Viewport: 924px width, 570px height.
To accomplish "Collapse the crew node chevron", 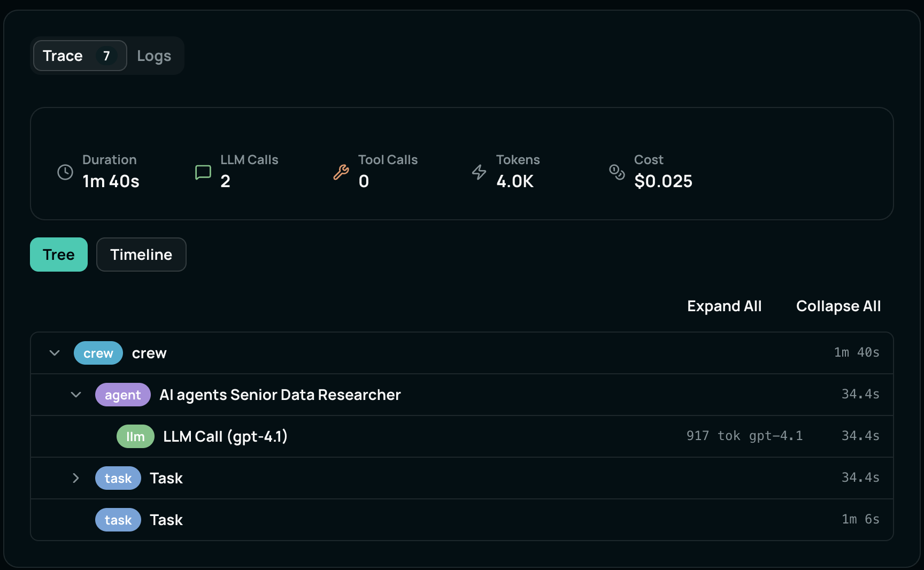I will [53, 353].
